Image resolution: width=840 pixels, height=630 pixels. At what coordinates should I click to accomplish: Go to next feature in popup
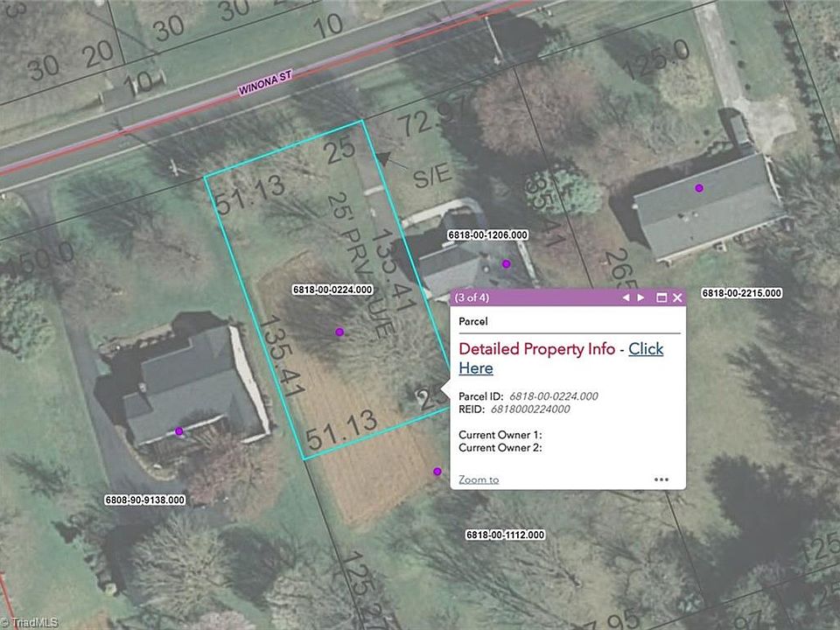tap(640, 297)
